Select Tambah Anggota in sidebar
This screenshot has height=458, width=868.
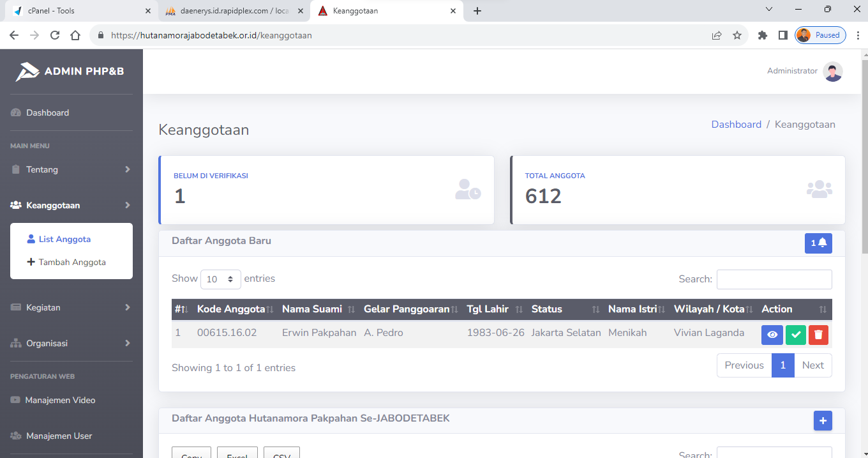[x=72, y=262]
